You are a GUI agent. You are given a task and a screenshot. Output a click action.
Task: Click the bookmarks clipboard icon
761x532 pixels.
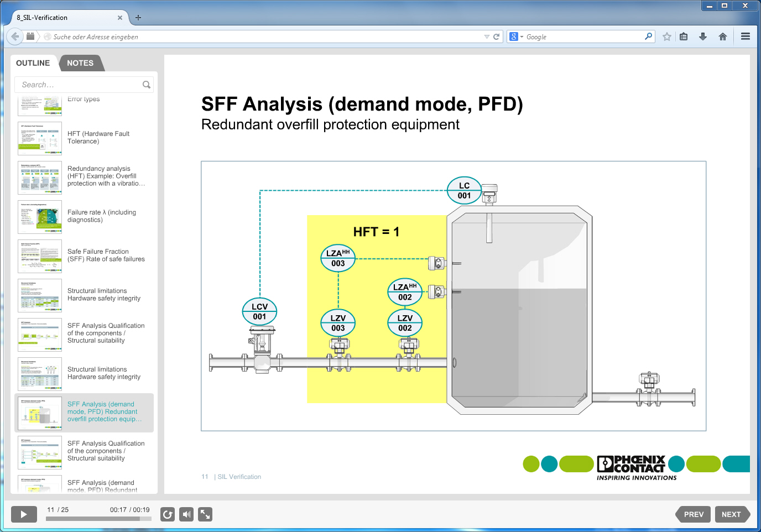click(x=684, y=36)
